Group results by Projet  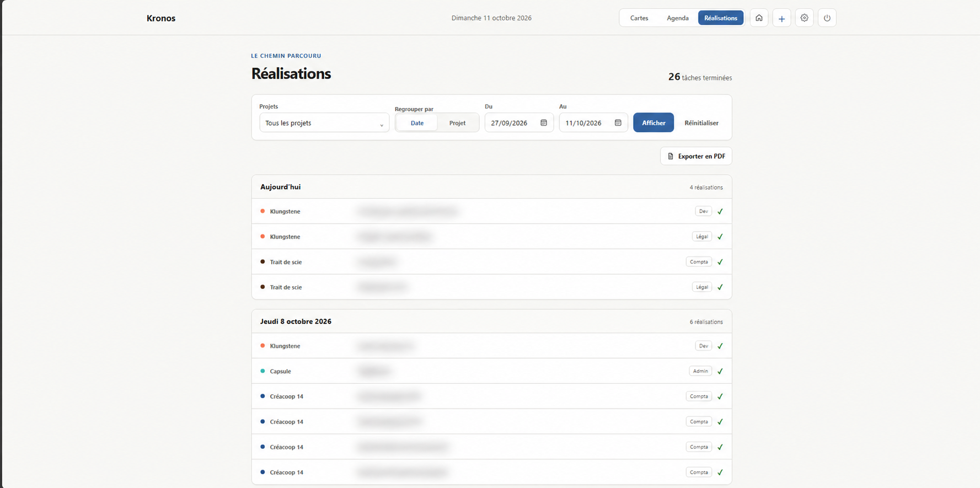click(x=457, y=123)
